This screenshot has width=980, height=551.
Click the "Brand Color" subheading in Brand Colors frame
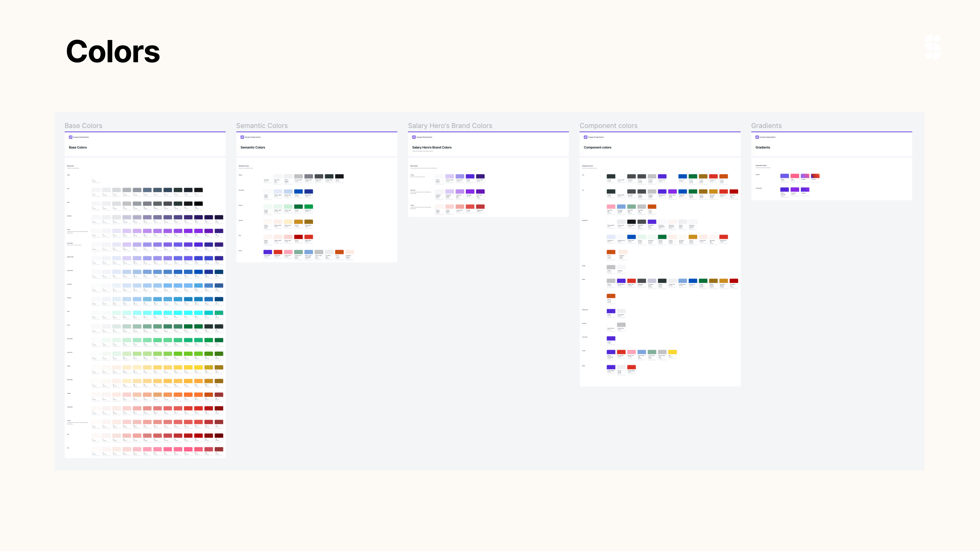click(x=414, y=166)
